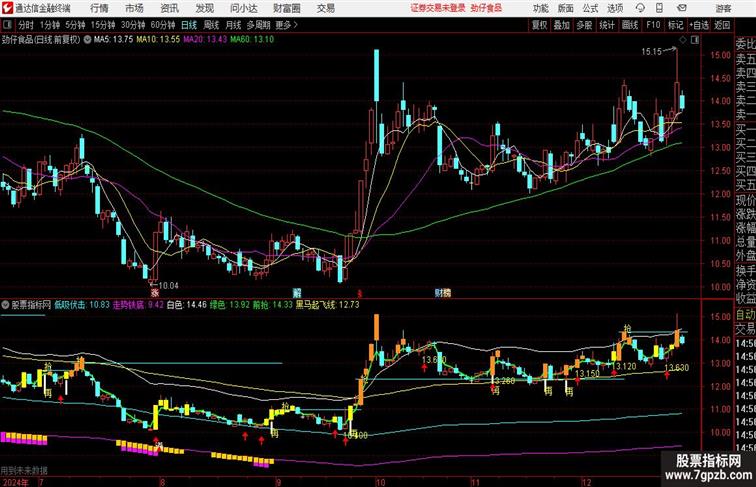Click the 标记 mark button

coord(675,25)
